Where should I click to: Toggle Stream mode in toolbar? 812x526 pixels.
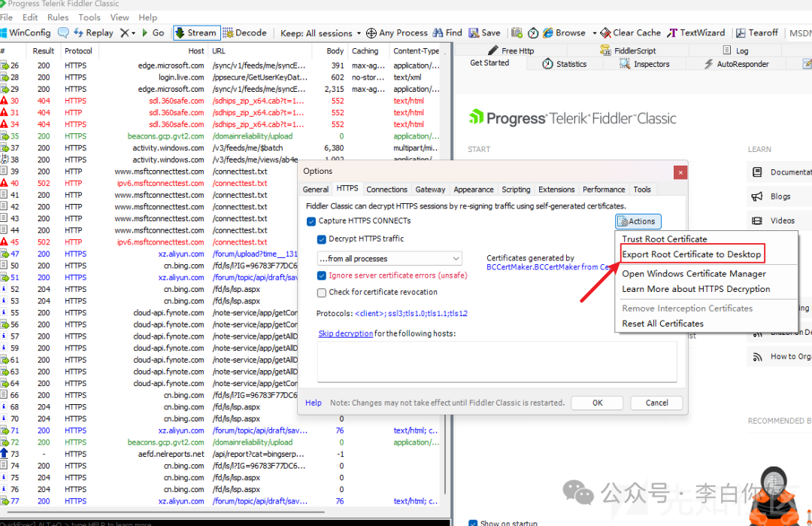[x=196, y=32]
